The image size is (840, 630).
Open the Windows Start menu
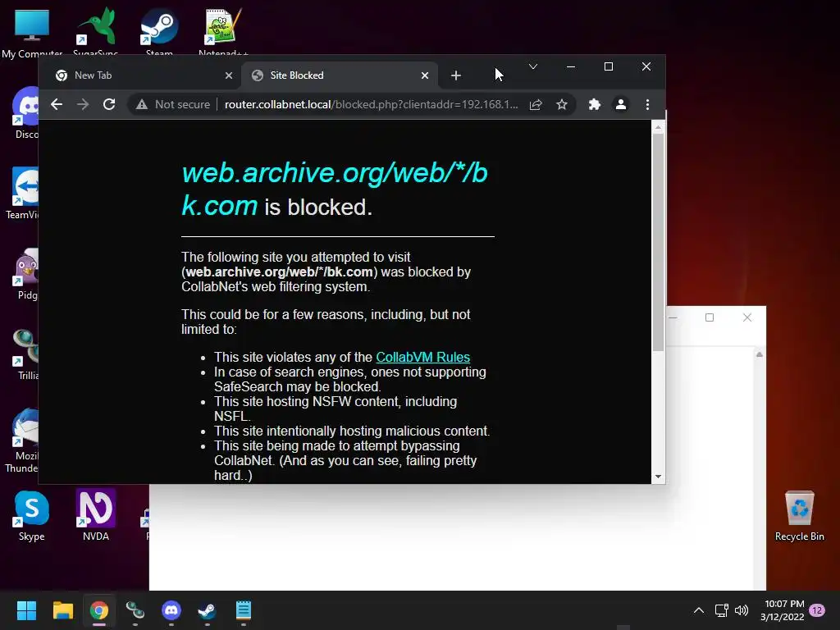26,610
